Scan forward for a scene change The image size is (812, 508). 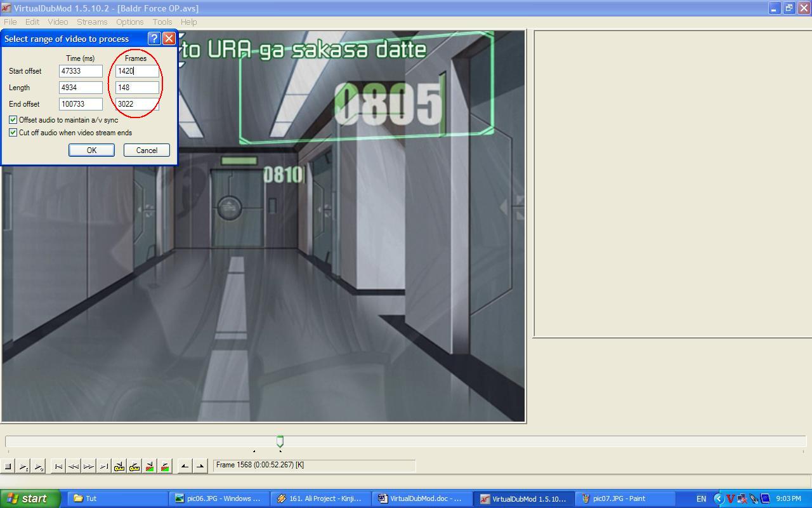[x=165, y=466]
